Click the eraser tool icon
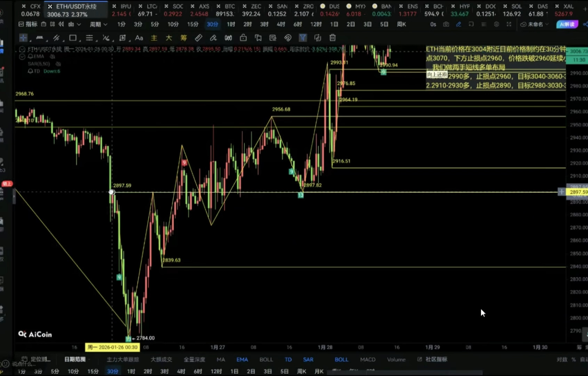Viewport: 588px width, 376px height. [x=213, y=38]
